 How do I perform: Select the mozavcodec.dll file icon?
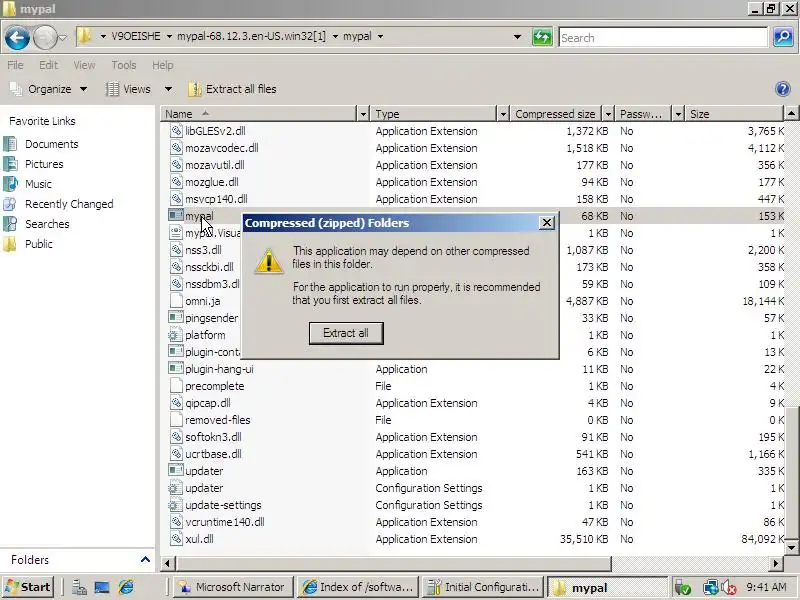(176, 147)
